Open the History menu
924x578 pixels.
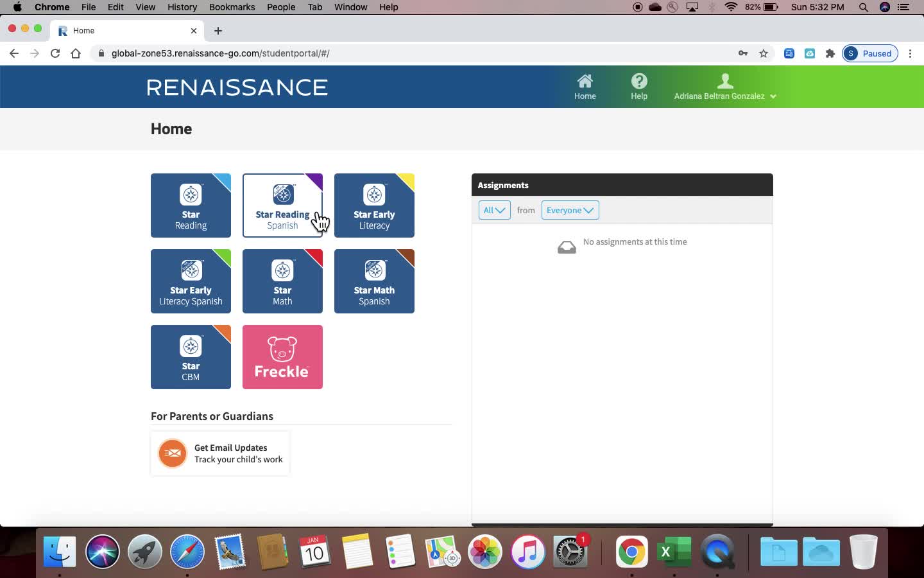coord(182,7)
